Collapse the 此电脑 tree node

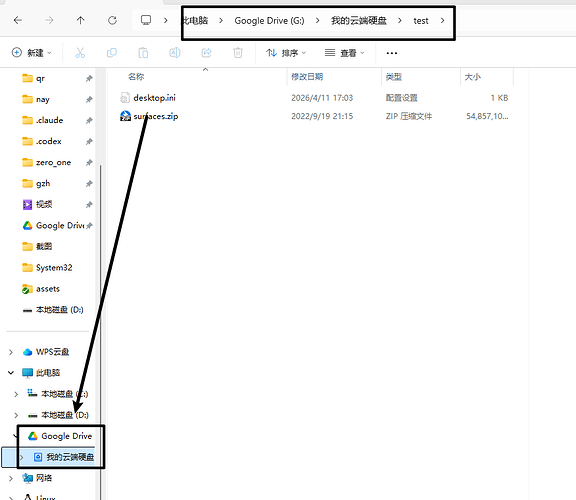pos(11,373)
